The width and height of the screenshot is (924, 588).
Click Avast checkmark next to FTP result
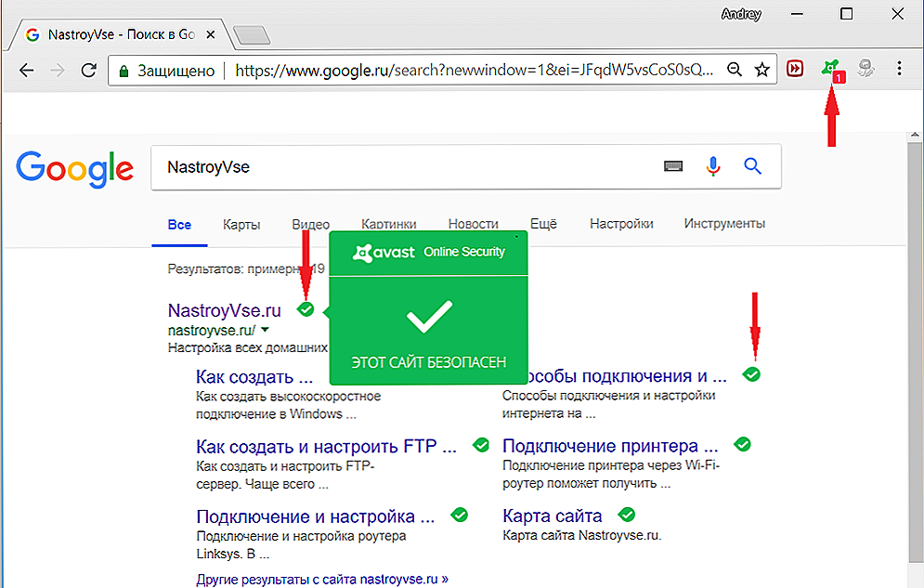(481, 445)
